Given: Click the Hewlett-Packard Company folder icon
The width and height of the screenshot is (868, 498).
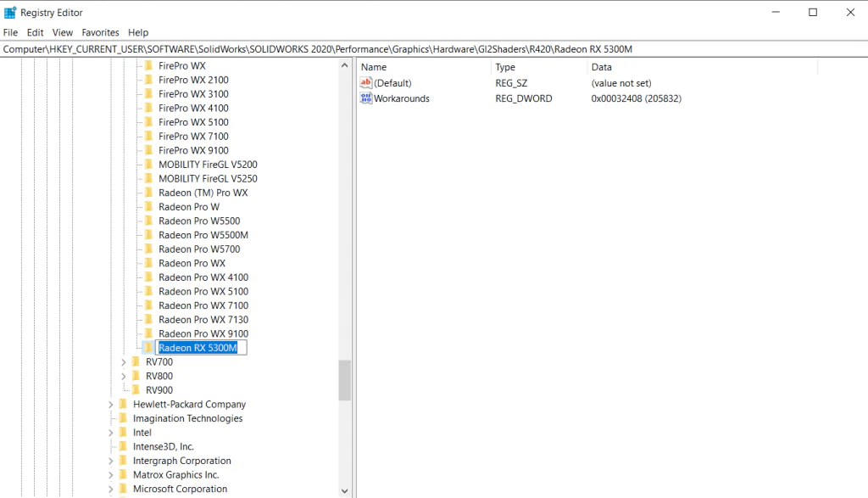Looking at the screenshot, I should click(124, 405).
